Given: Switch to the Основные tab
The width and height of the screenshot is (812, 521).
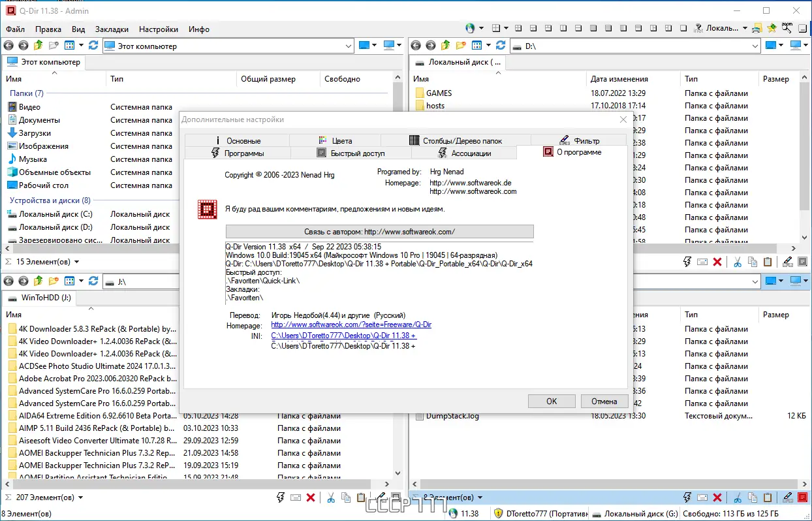Looking at the screenshot, I should point(237,140).
